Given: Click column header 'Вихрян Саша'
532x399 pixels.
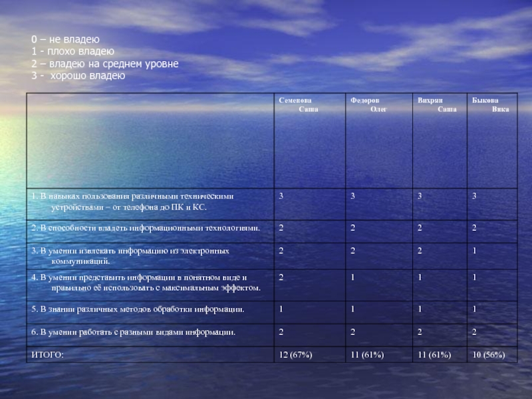Looking at the screenshot, I should pyautogui.click(x=437, y=104).
